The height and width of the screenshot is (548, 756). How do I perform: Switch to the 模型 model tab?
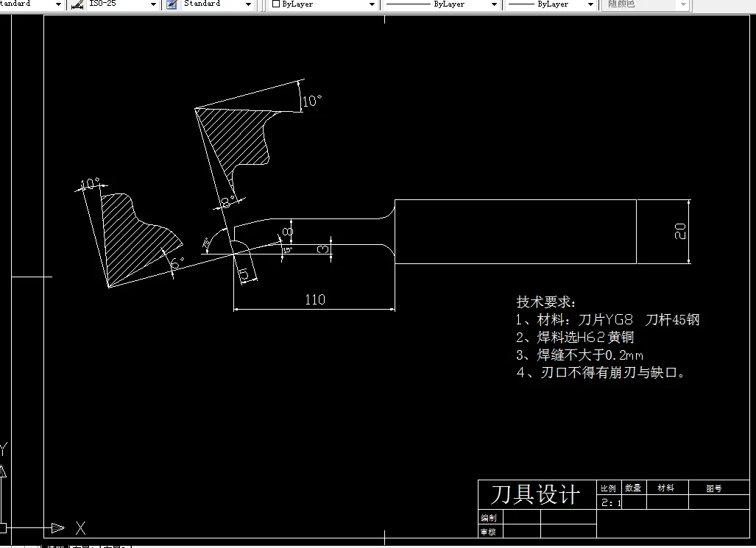click(55, 545)
